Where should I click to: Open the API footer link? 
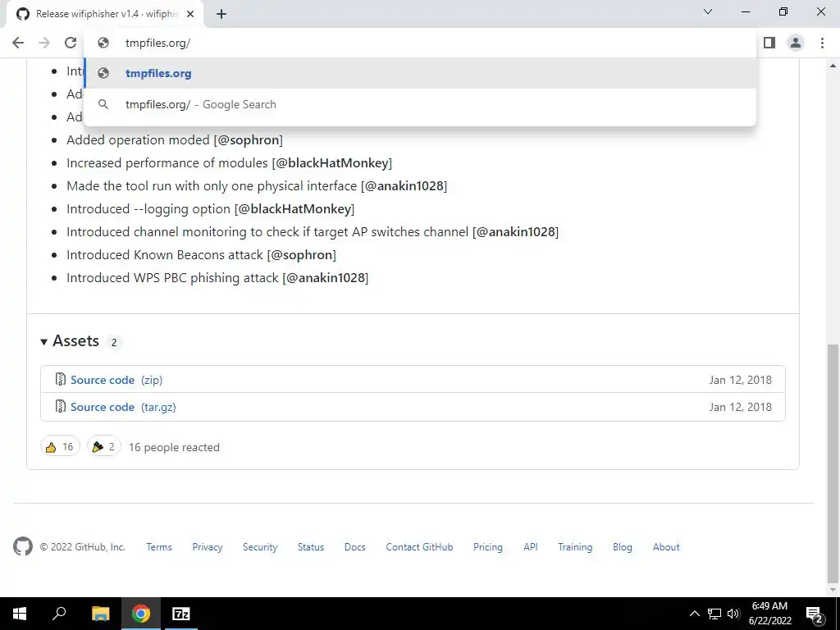click(x=531, y=547)
